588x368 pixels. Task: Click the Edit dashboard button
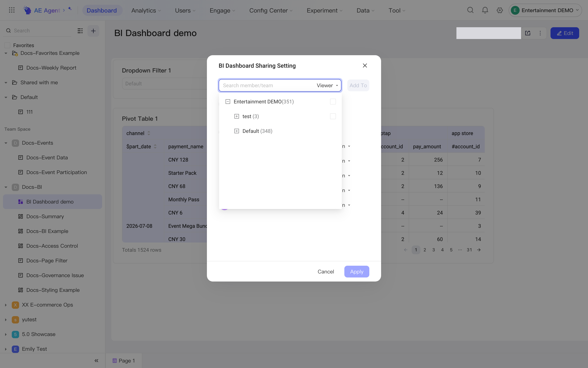tap(565, 33)
